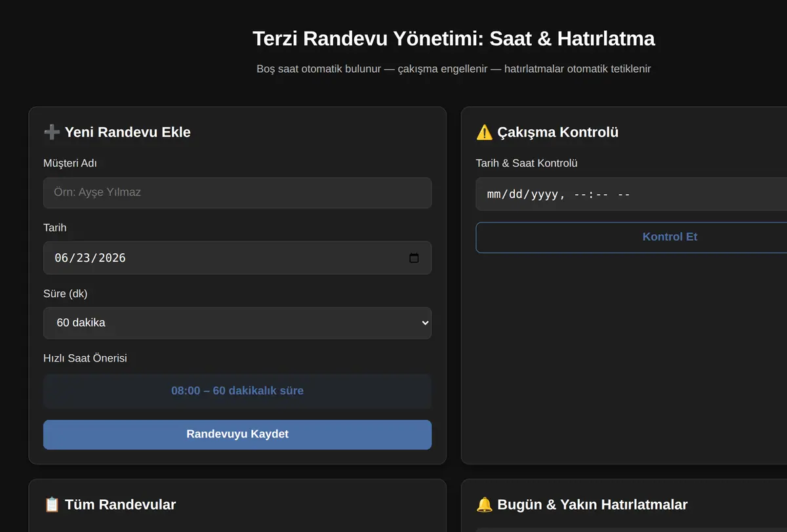The height and width of the screenshot is (532, 787).
Task: Click the plus icon beside Yeni Randevu Ekle
Action: click(52, 132)
